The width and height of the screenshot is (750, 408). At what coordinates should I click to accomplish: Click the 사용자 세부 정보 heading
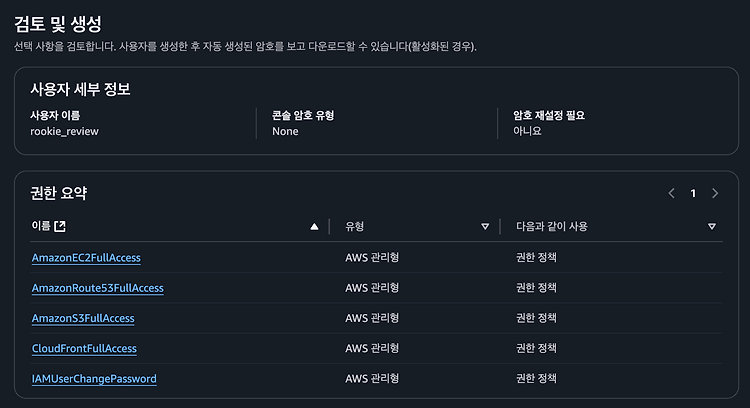click(80, 89)
